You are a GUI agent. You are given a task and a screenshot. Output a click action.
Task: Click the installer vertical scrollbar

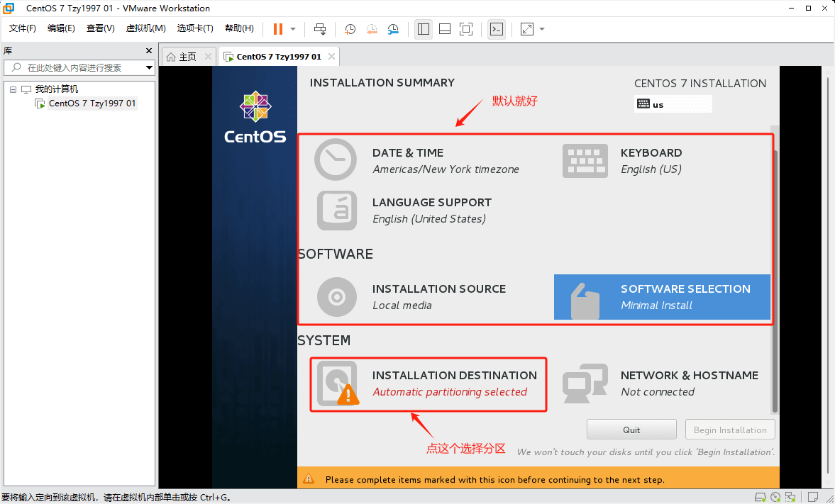point(775,281)
